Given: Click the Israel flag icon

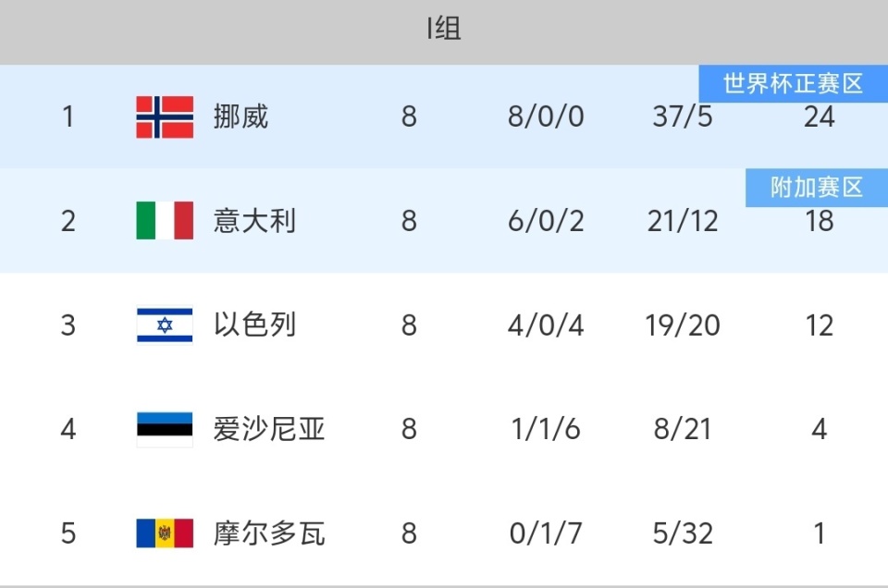Looking at the screenshot, I should click(x=165, y=325).
